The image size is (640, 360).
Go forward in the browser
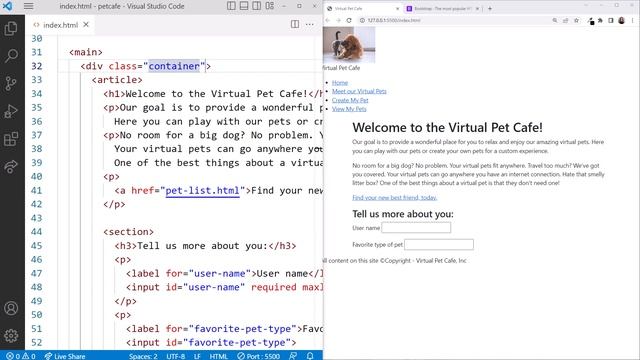click(338, 20)
